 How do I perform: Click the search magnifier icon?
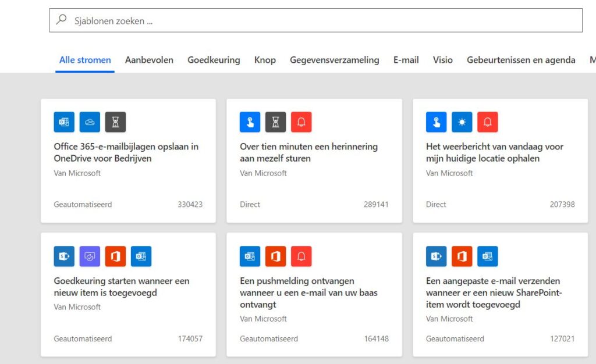tap(61, 20)
